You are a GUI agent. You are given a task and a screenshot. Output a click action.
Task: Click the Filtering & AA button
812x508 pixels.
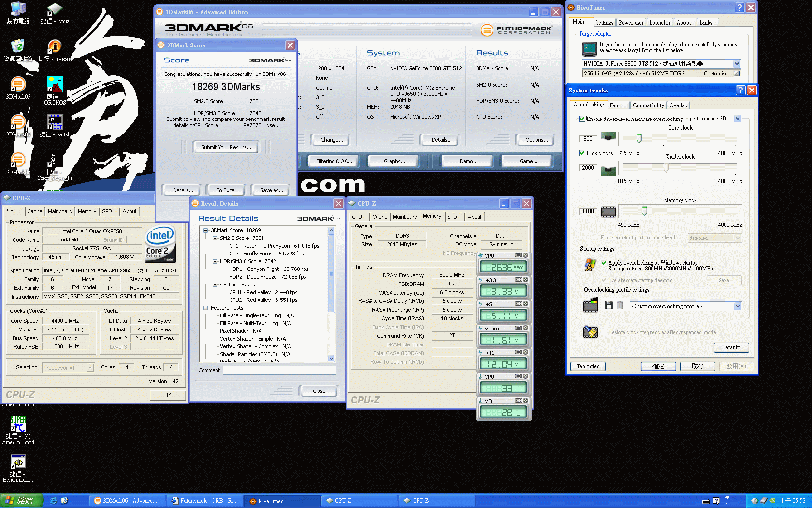tap(333, 161)
